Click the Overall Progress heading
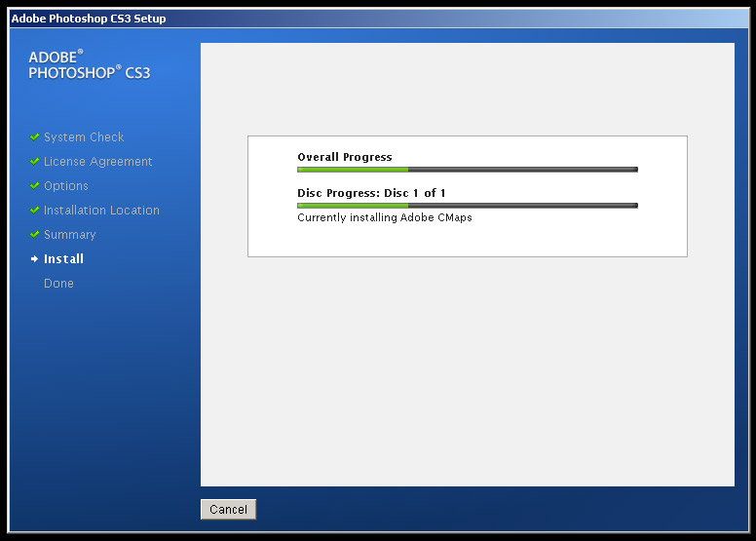Viewport: 756px width, 541px height. 345,157
